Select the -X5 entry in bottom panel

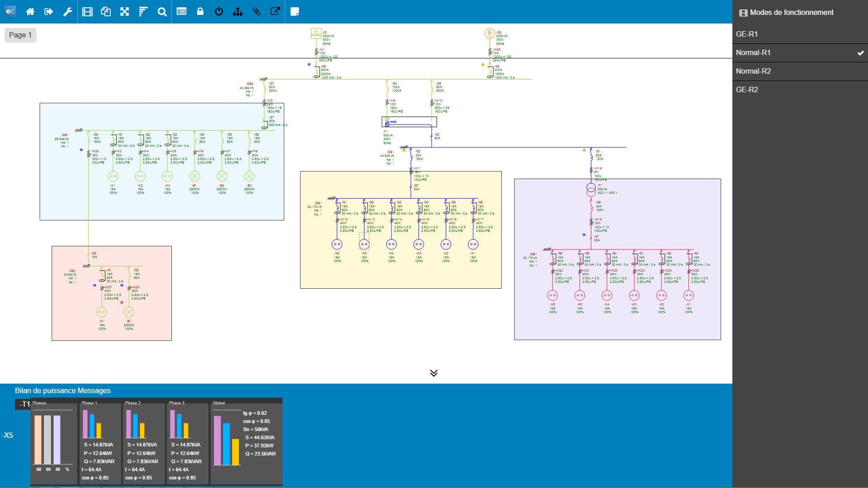click(x=8, y=436)
